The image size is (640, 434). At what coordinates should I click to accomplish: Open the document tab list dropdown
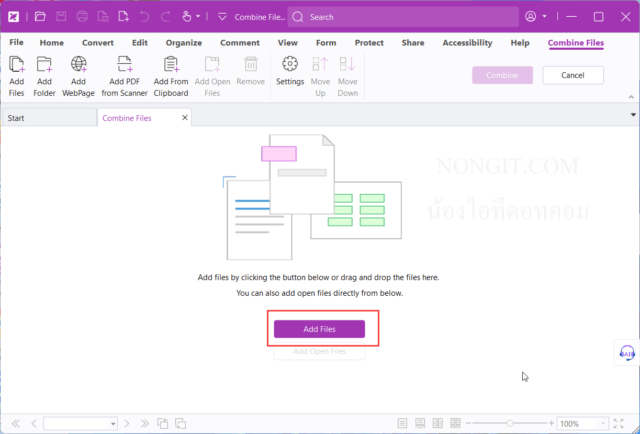coord(633,115)
